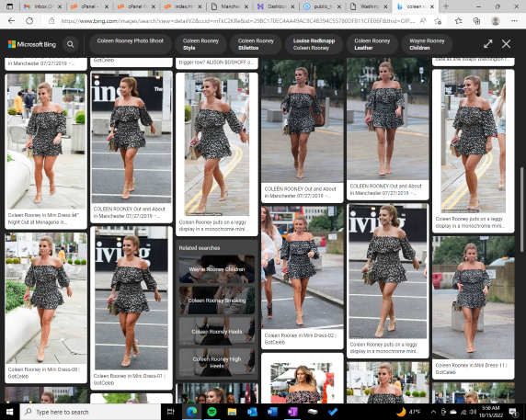Click the site lock icon in address bar
The image size is (526, 420).
[x=51, y=21]
